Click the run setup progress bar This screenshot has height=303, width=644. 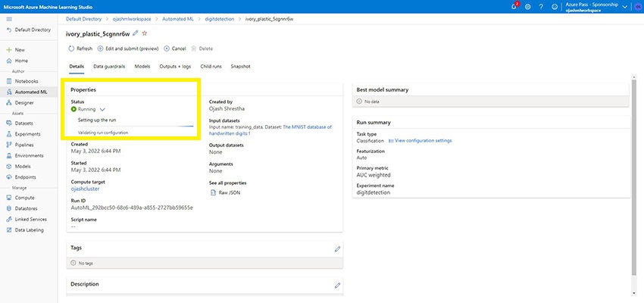(x=136, y=126)
